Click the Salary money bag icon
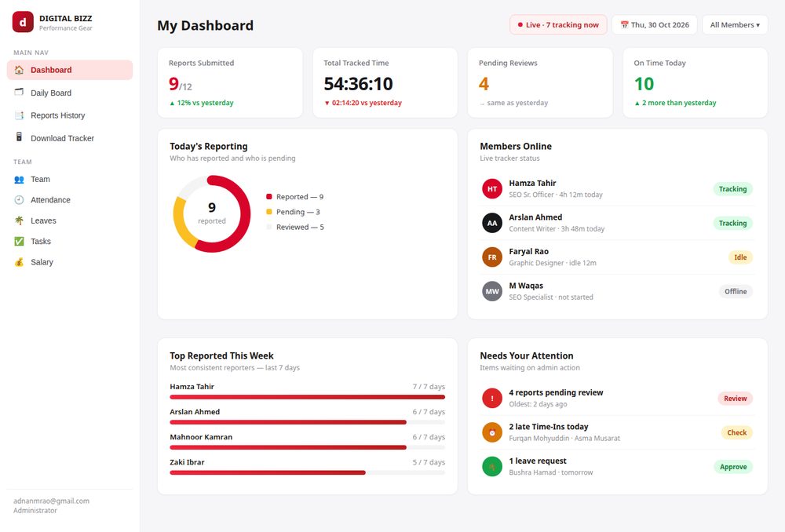 click(19, 262)
